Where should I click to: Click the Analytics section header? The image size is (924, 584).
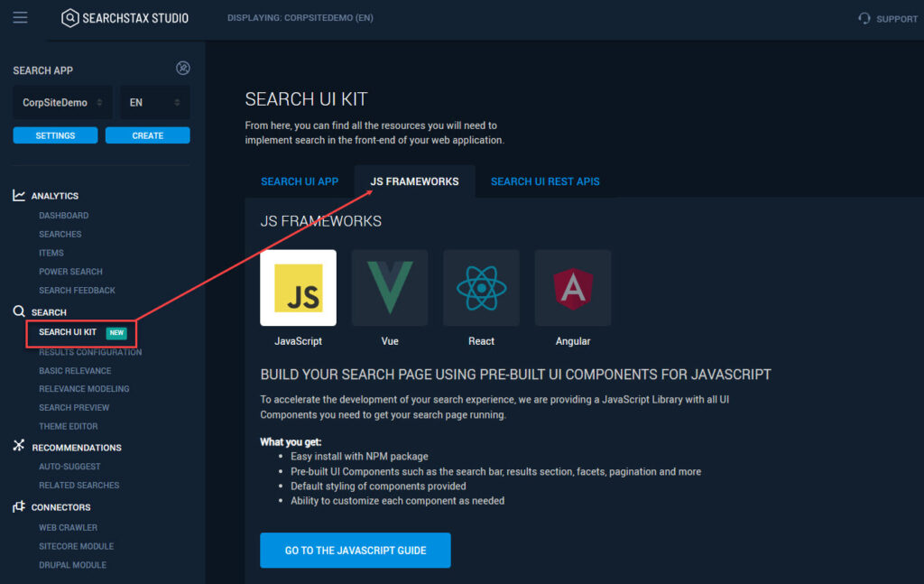pos(55,196)
